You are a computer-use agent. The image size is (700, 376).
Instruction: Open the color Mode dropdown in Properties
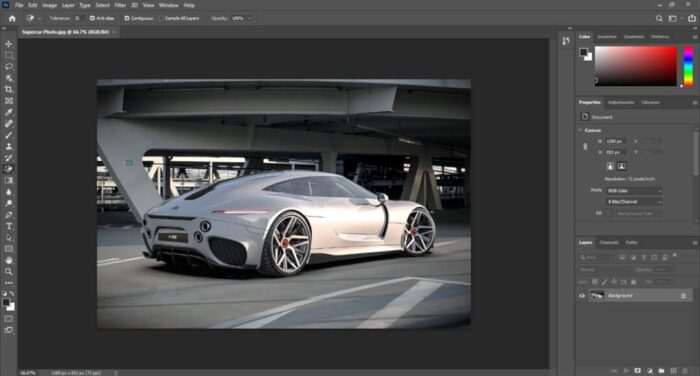pyautogui.click(x=634, y=191)
